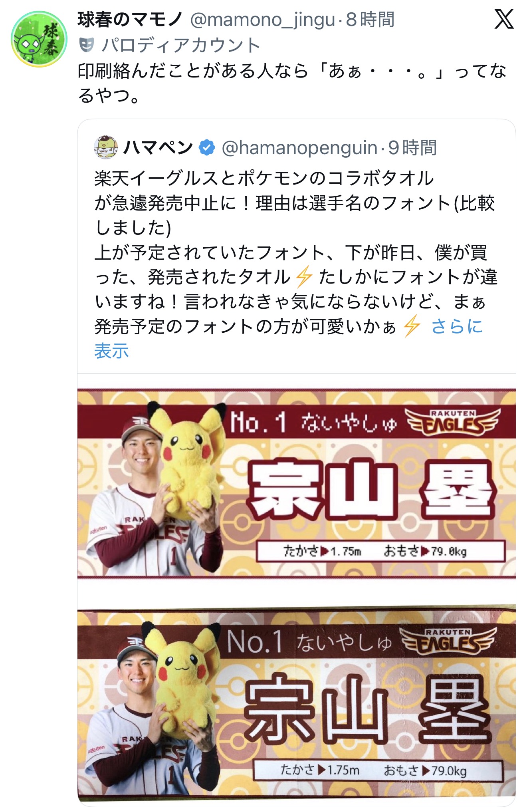527x812 pixels.
Task: Tap the 9時間 timestamp on quote
Action: coord(412,148)
